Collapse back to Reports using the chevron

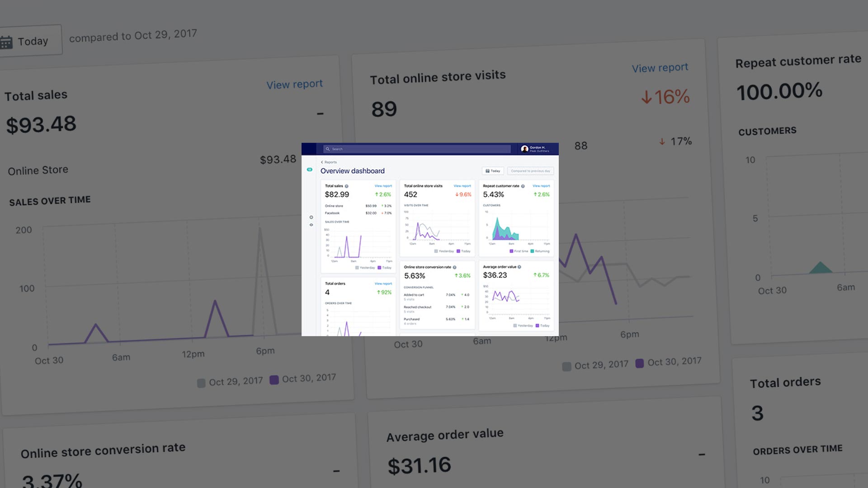(322, 162)
